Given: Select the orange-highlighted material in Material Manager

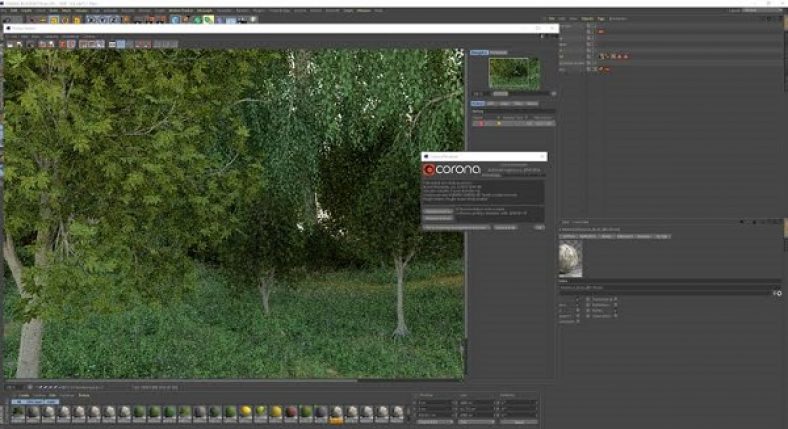Looking at the screenshot, I should point(336,413).
